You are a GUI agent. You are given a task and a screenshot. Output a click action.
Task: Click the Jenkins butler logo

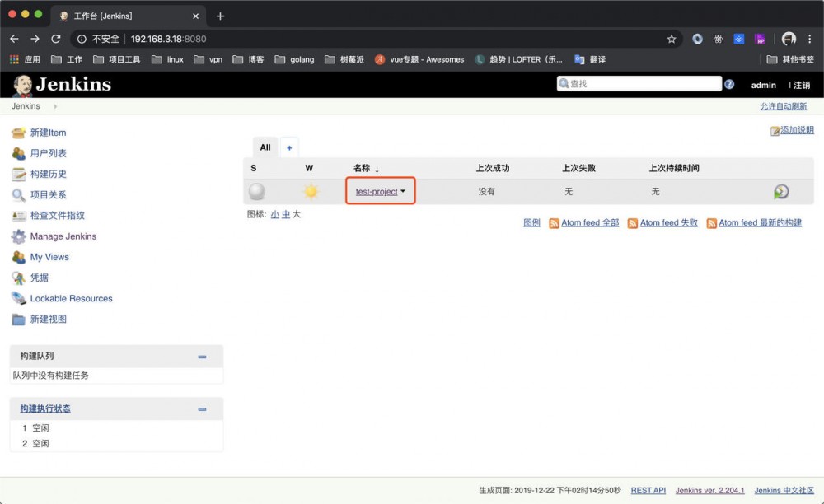click(x=22, y=84)
